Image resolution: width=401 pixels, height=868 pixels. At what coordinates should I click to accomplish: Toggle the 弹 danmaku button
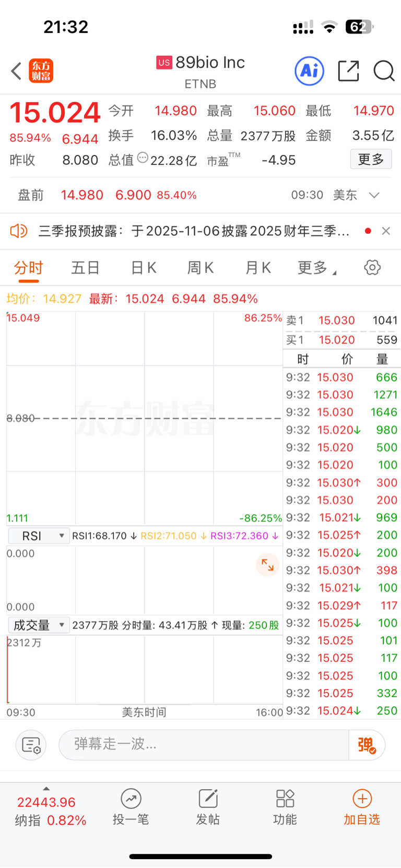[x=367, y=745]
